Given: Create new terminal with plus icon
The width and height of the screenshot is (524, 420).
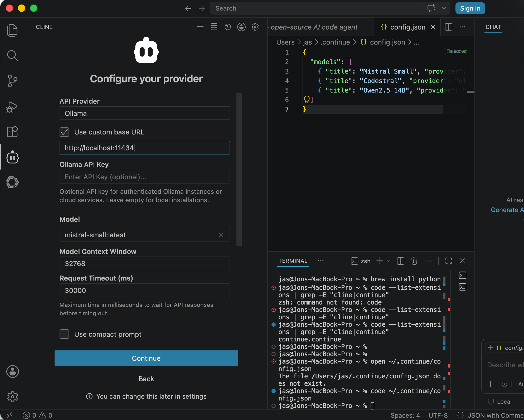Looking at the screenshot, I should 380,261.
